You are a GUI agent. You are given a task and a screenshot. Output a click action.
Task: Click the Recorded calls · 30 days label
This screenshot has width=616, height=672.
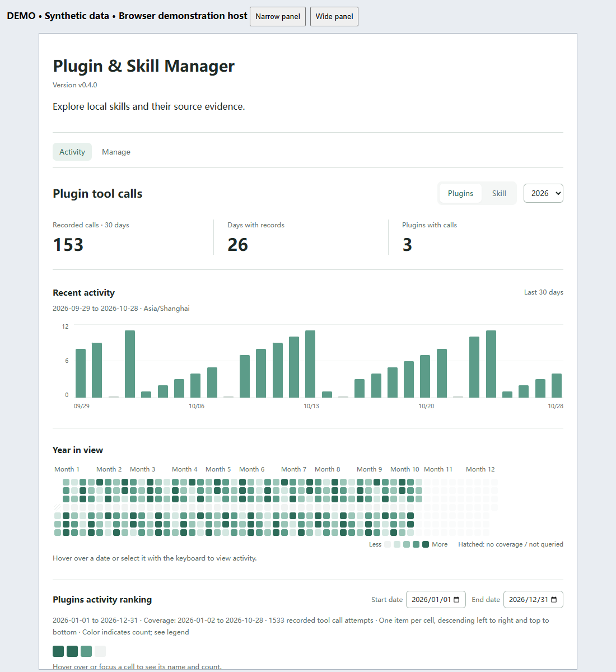tap(91, 225)
